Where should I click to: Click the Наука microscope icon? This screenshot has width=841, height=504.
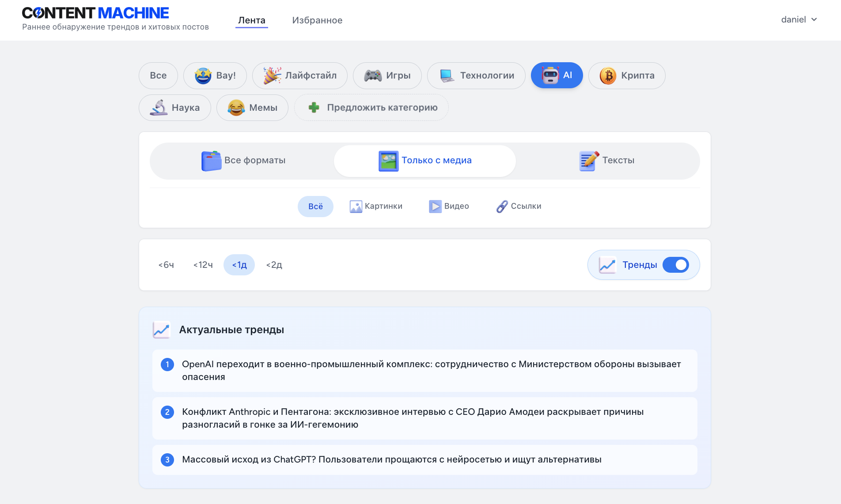click(x=159, y=107)
